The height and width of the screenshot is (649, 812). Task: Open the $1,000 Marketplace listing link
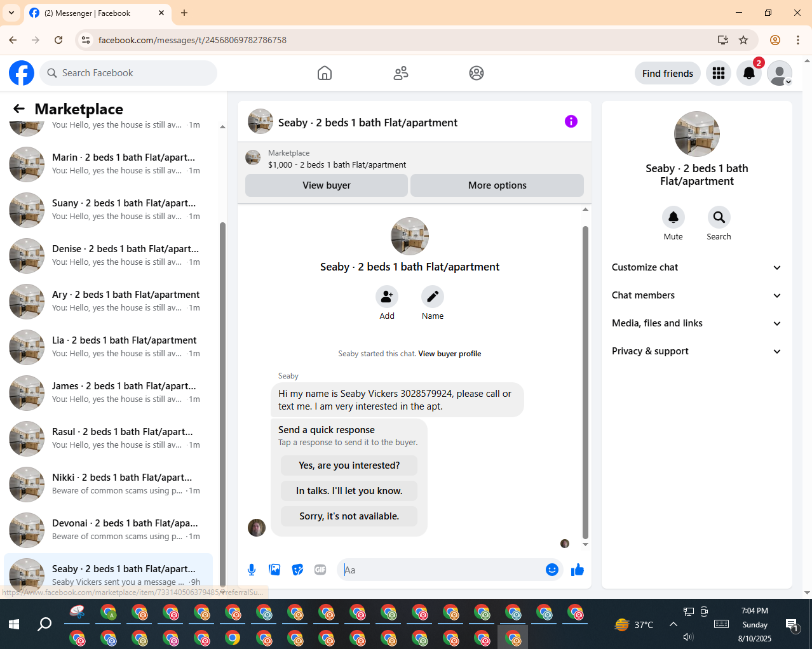[x=337, y=164]
